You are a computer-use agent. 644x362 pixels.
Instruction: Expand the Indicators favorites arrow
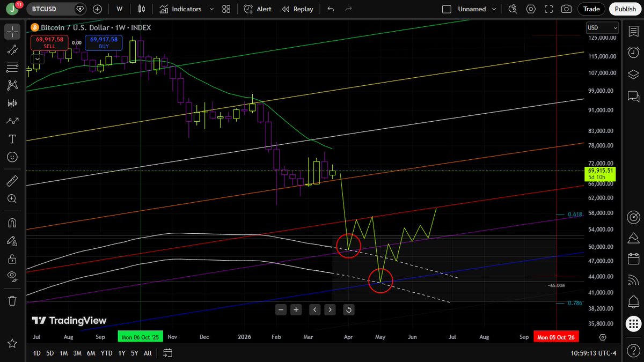[x=211, y=9]
